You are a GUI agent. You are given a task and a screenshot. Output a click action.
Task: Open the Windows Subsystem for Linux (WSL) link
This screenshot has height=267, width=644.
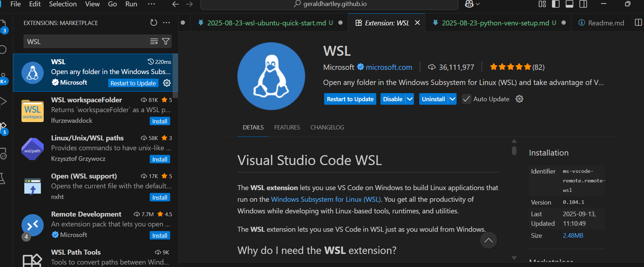tap(326, 199)
